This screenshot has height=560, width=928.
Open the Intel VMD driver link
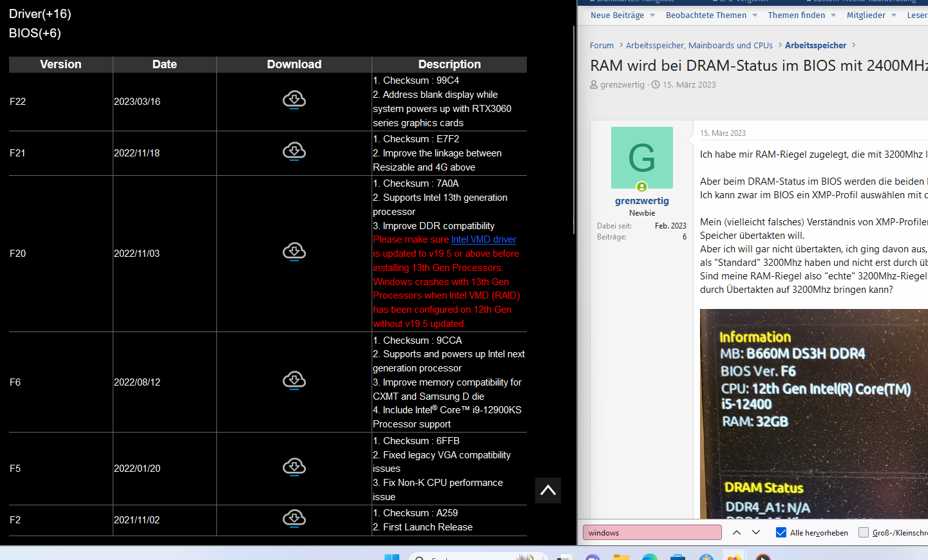click(484, 239)
